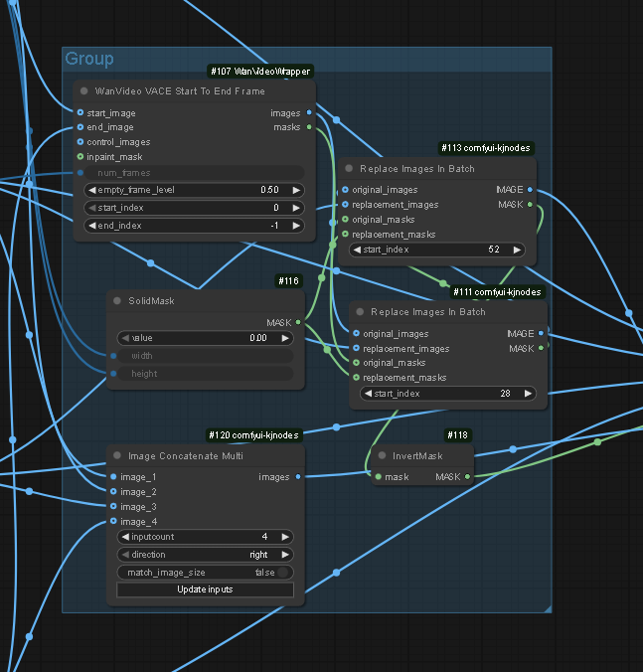
Task: Click the inpaint_mask input socket
Action: [x=80, y=157]
